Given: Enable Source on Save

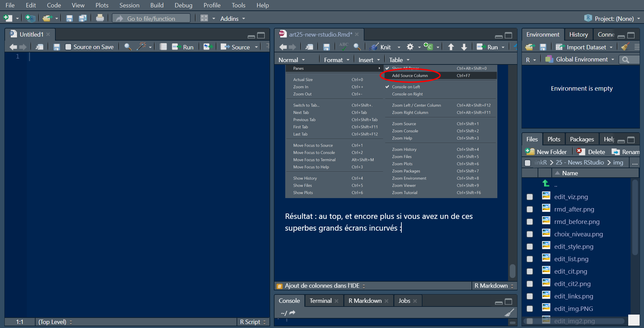Looking at the screenshot, I should tap(68, 47).
